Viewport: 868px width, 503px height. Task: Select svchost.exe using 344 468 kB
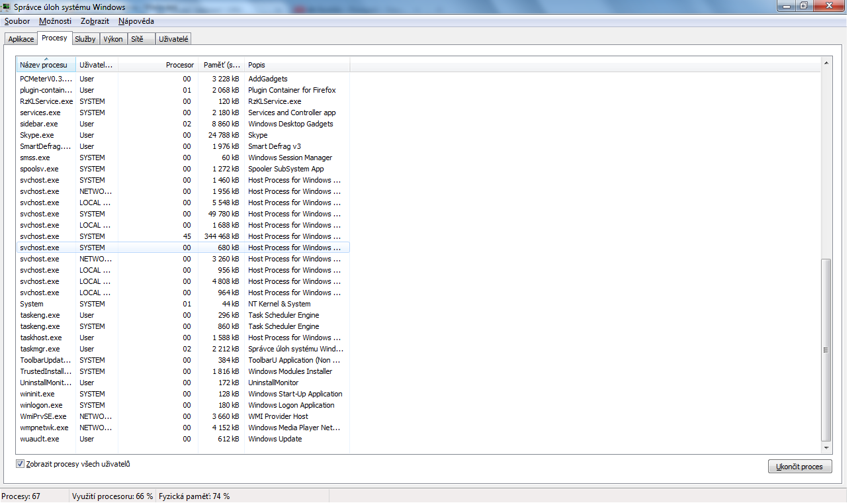tap(183, 236)
